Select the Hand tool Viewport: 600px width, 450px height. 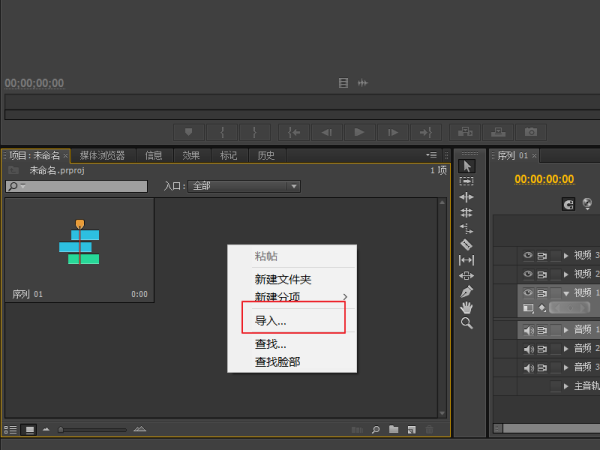(466, 307)
